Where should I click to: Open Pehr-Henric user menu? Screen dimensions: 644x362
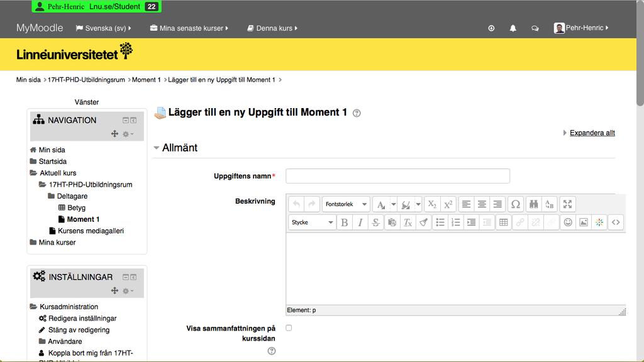(580, 28)
